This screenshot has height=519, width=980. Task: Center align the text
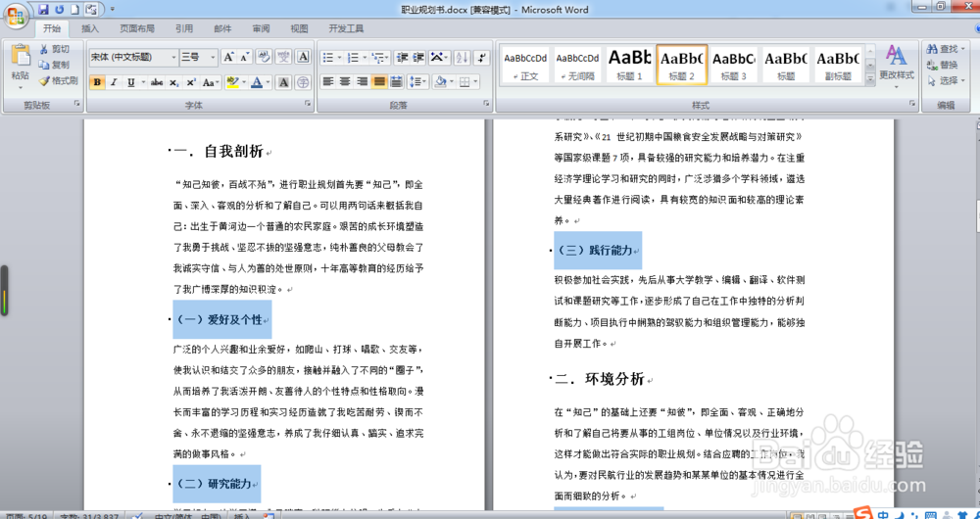345,82
